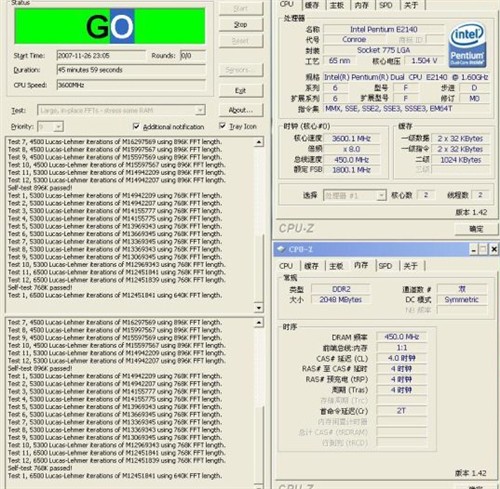Click the DRAM frequency value 450.0 MHz
The height and width of the screenshot is (489, 500).
[x=402, y=337]
